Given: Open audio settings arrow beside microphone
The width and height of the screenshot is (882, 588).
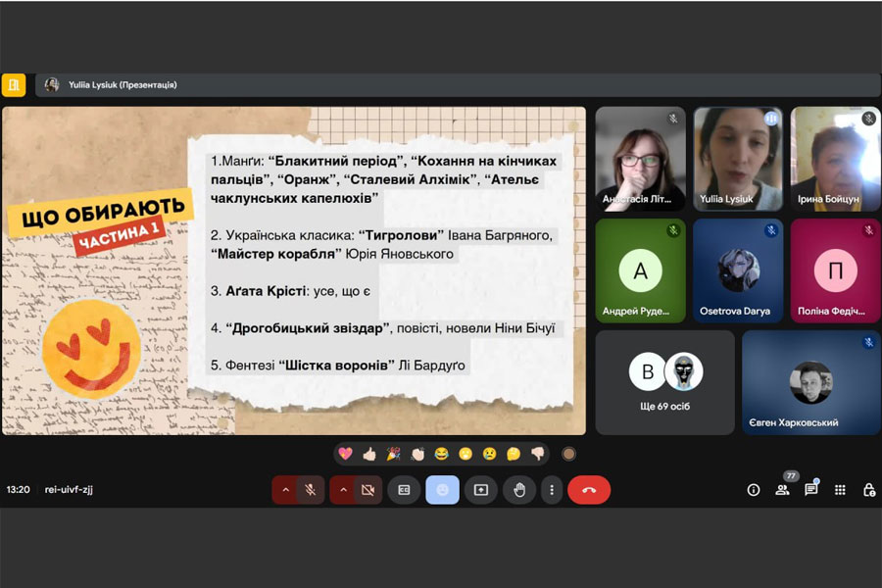Looking at the screenshot, I should 286,490.
